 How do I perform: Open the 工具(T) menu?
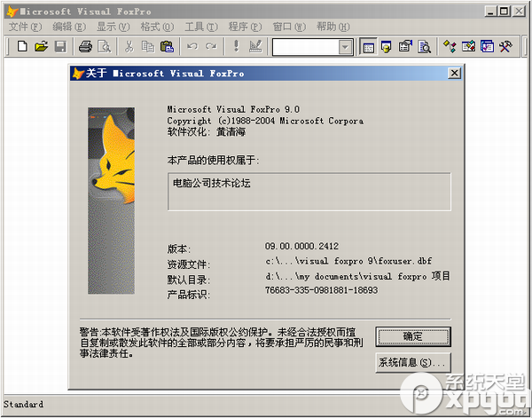coord(201,27)
